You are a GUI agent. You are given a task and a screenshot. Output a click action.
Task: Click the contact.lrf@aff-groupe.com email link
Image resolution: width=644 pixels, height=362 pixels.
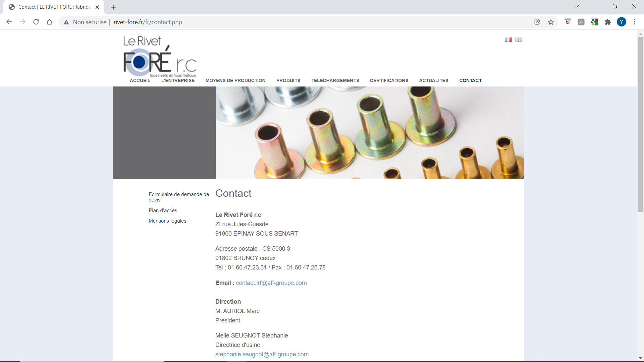(271, 283)
